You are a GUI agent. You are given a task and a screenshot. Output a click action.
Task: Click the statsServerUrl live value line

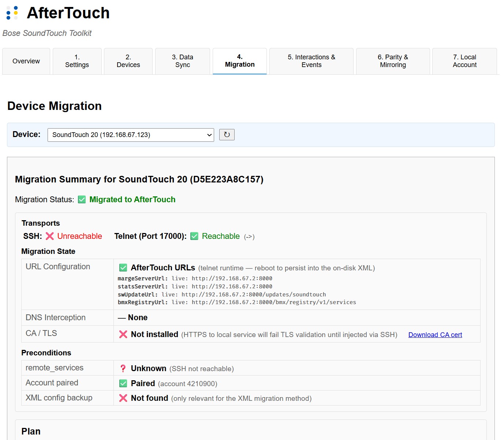[195, 286]
